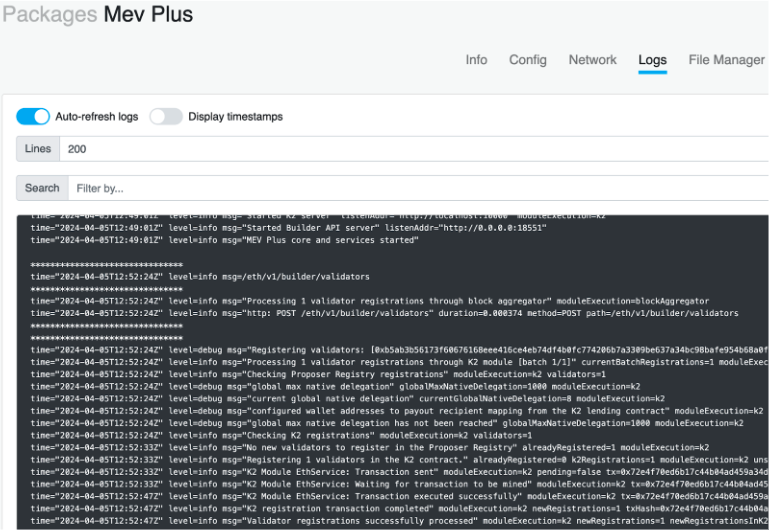Click log line msg=/eth/v1/builder/validators
Image resolution: width=769 pixels, height=531 pixels.
click(x=200, y=277)
